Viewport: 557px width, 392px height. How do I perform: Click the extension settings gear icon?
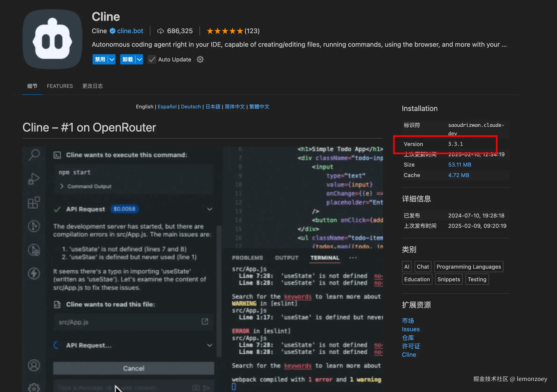tap(200, 59)
